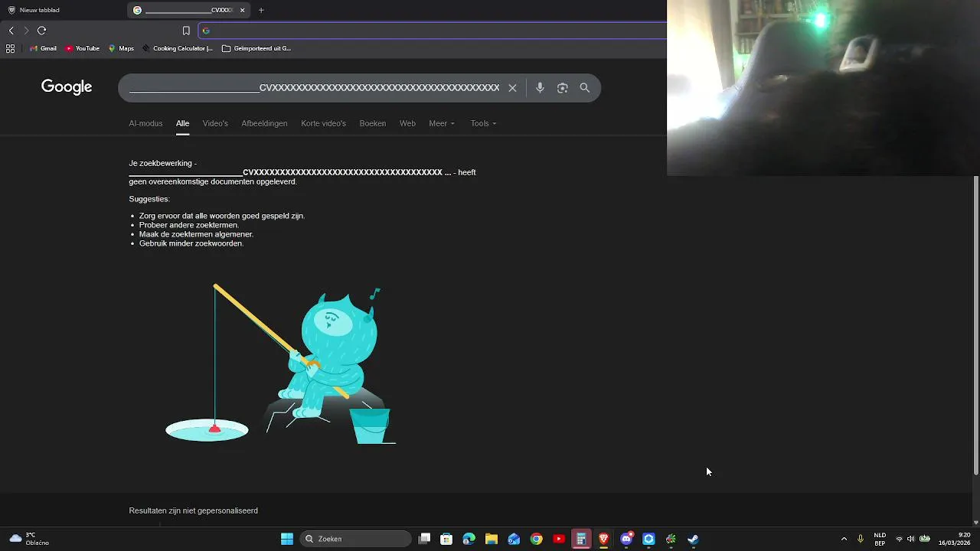
Task: Click the tray microphone icon
Action: pos(861,539)
